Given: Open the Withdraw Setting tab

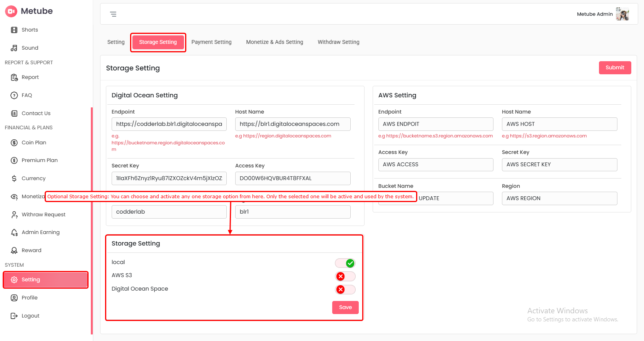Looking at the screenshot, I should tap(338, 42).
